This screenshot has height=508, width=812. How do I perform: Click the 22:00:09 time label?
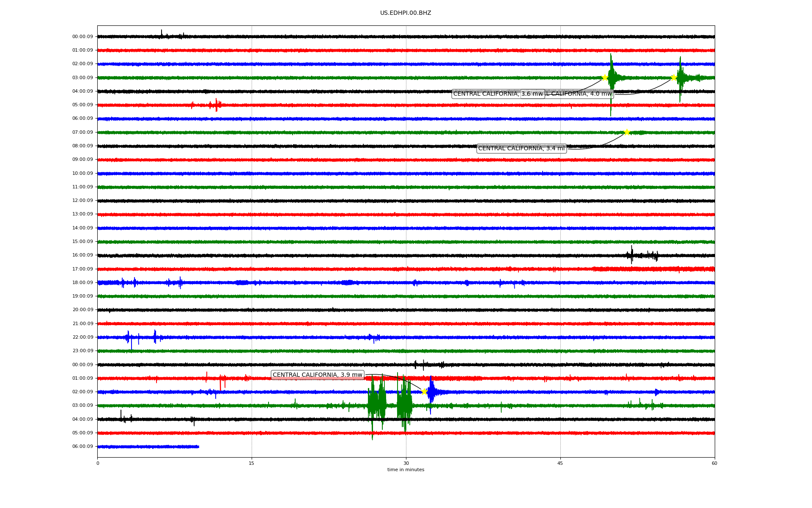tap(82, 337)
